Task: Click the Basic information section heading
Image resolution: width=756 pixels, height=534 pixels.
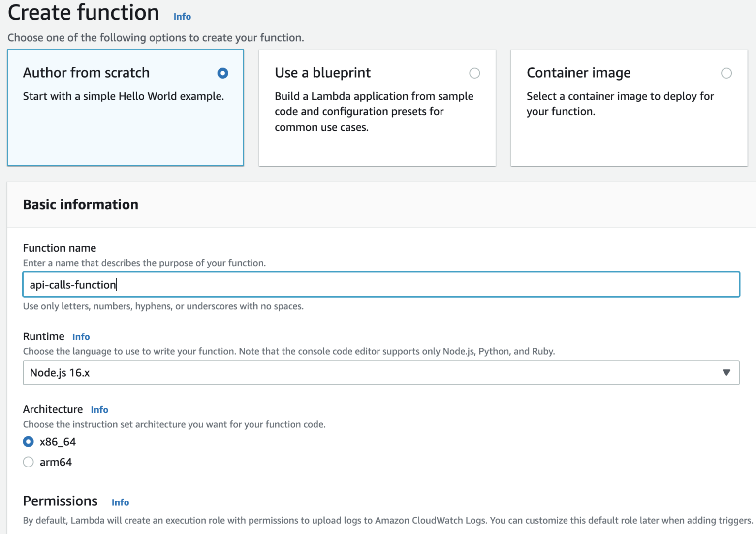Action: [x=80, y=204]
